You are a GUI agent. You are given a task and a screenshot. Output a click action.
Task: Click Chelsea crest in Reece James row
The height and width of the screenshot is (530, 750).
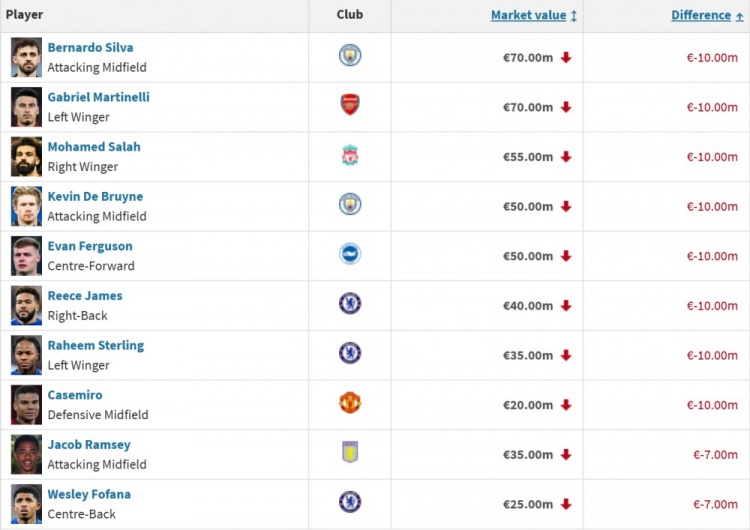pos(350,303)
